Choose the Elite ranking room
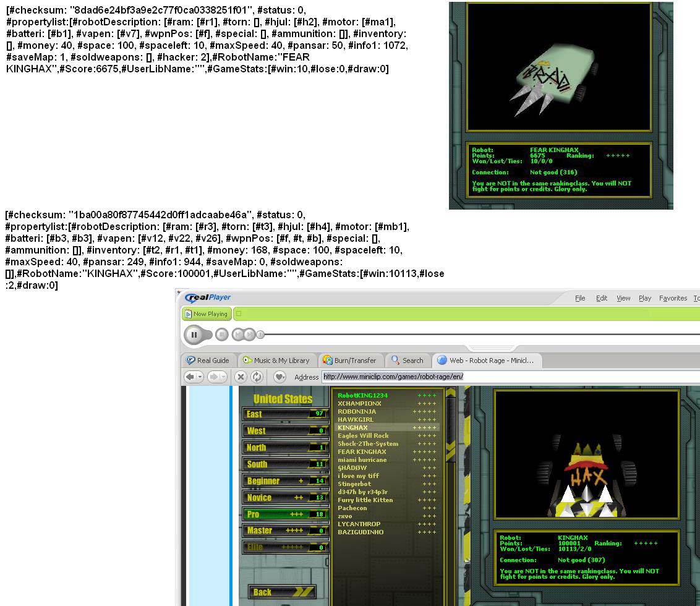This screenshot has width=700, height=606. click(x=285, y=547)
